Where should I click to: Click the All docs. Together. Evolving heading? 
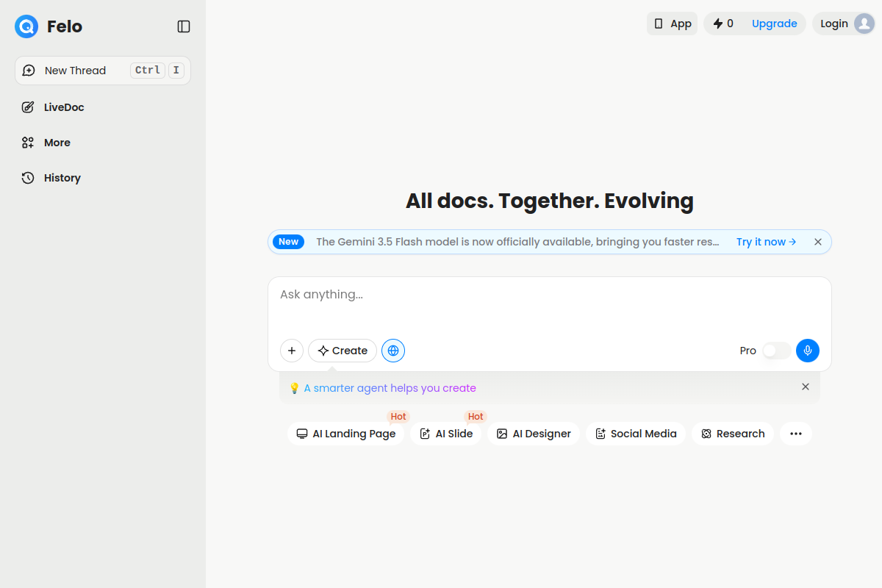click(x=550, y=201)
